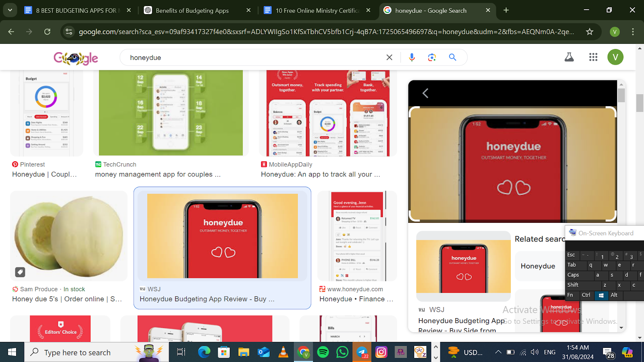Open tab search dropdown arrow

tap(10, 10)
